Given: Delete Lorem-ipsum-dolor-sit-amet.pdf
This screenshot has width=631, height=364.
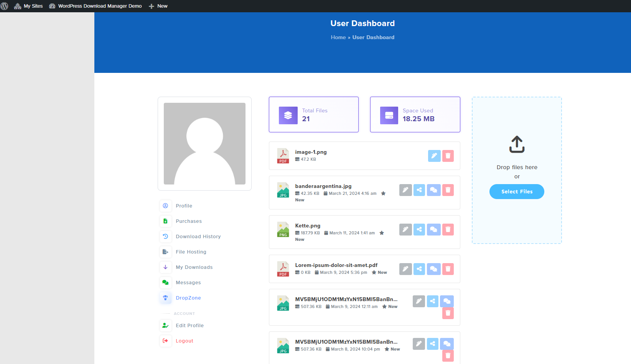Looking at the screenshot, I should click(x=448, y=269).
